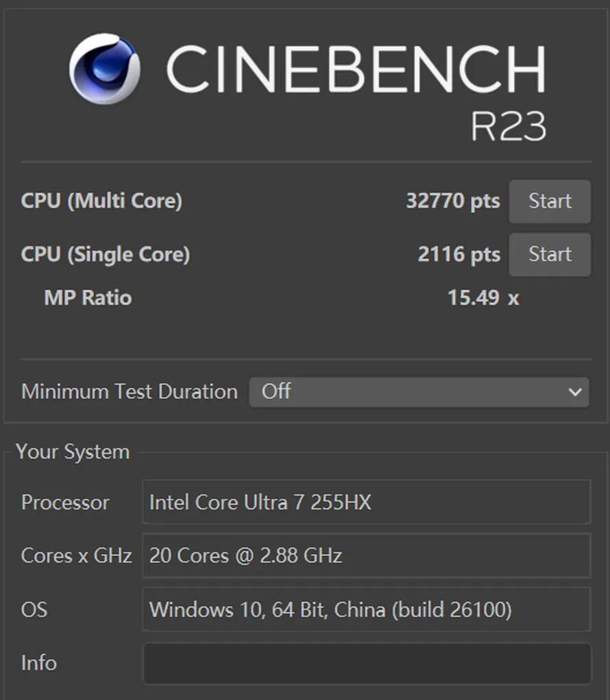This screenshot has height=700, width=610.
Task: Open the Minimum Test Duration dropdown
Action: pyautogui.click(x=418, y=392)
